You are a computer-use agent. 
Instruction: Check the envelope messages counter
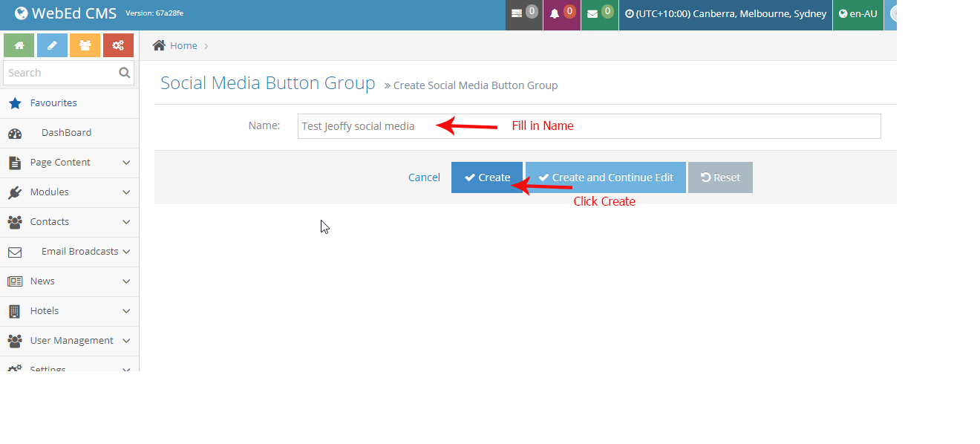coord(599,15)
